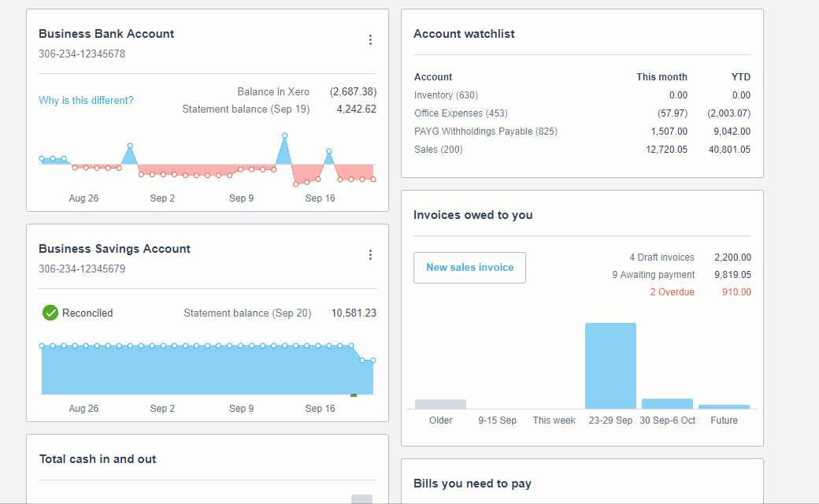This screenshot has width=819, height=504.
Task: Open the PAYG Withholdings Payable (825) account
Action: pyautogui.click(x=486, y=131)
